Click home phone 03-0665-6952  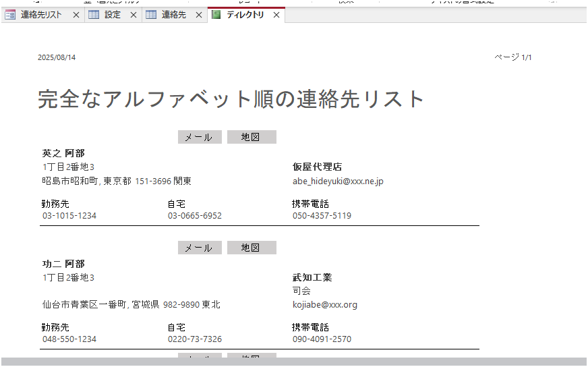click(195, 216)
